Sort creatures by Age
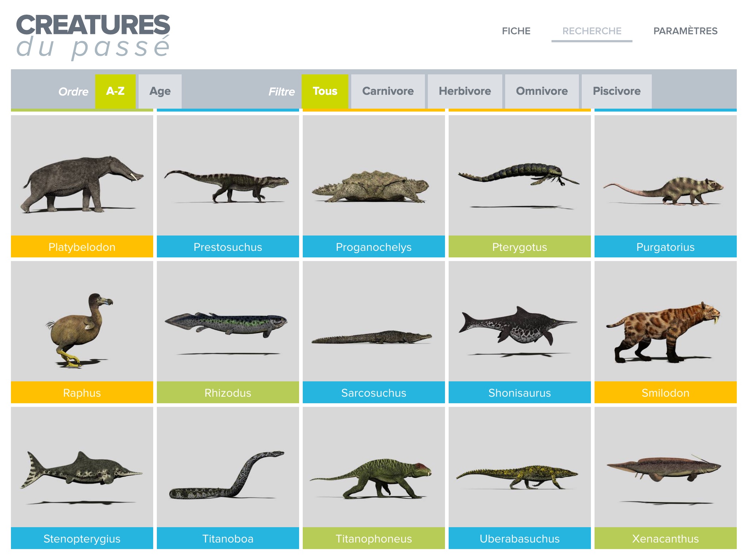This screenshot has width=747, height=560. (x=160, y=91)
